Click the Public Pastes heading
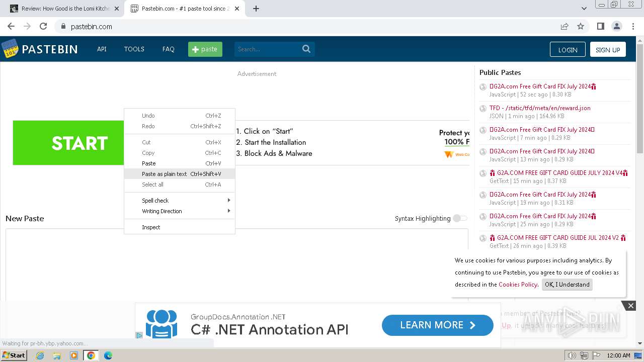The width and height of the screenshot is (644, 362). 500,72
